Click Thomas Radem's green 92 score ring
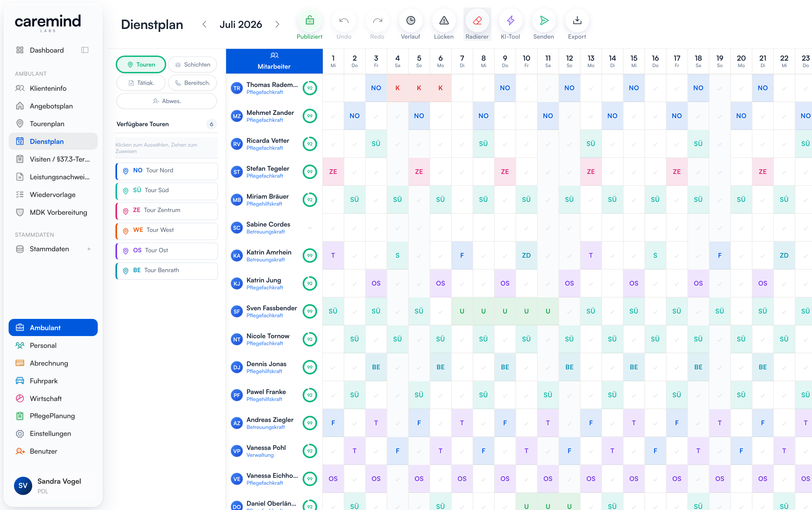812x510 pixels. click(310, 88)
